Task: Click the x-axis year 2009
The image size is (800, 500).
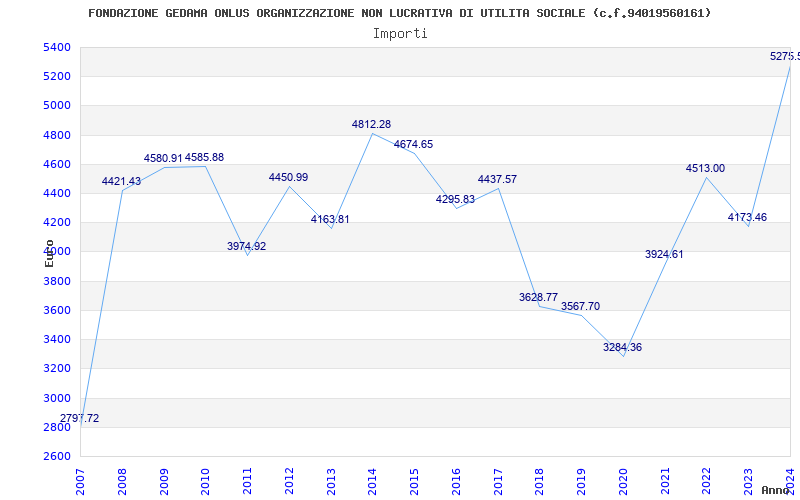Action: [164, 482]
